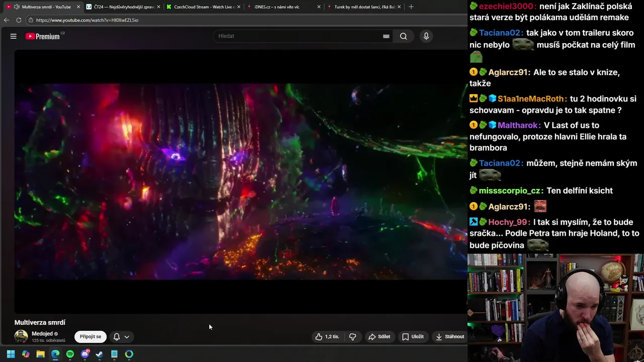Start voice search with the microphone
Viewport: 644px width, 362px height.
[x=426, y=36]
